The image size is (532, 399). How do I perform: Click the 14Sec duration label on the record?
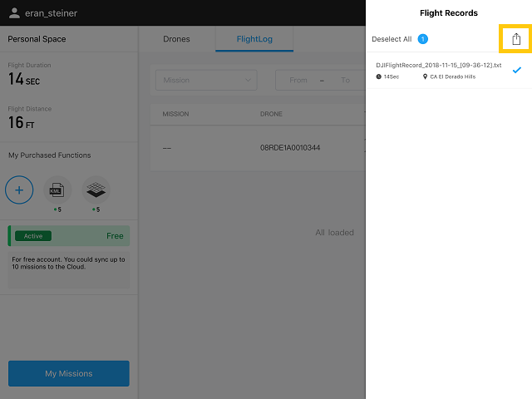[x=392, y=76]
